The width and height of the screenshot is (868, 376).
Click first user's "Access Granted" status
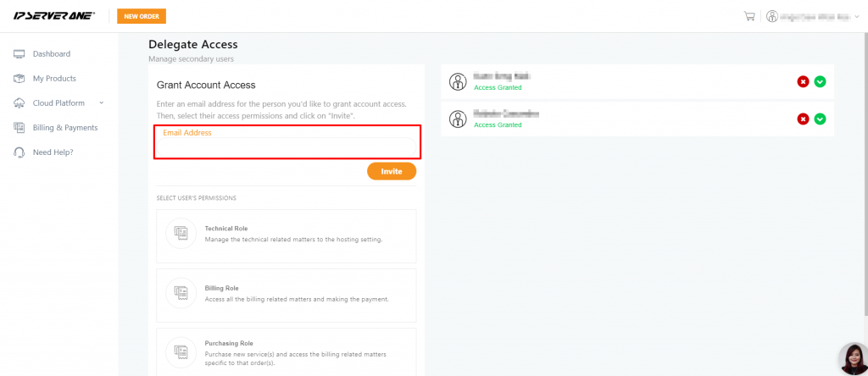pyautogui.click(x=498, y=87)
